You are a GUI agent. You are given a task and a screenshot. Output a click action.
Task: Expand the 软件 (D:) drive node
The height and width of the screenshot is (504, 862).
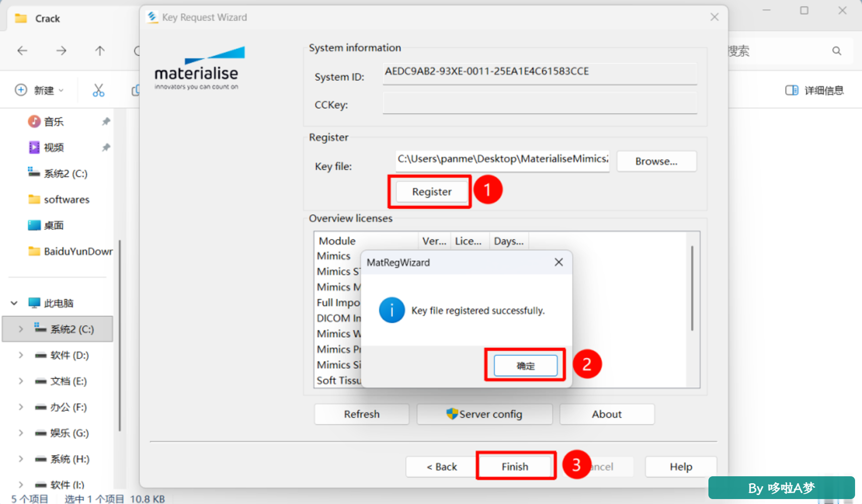pos(21,355)
